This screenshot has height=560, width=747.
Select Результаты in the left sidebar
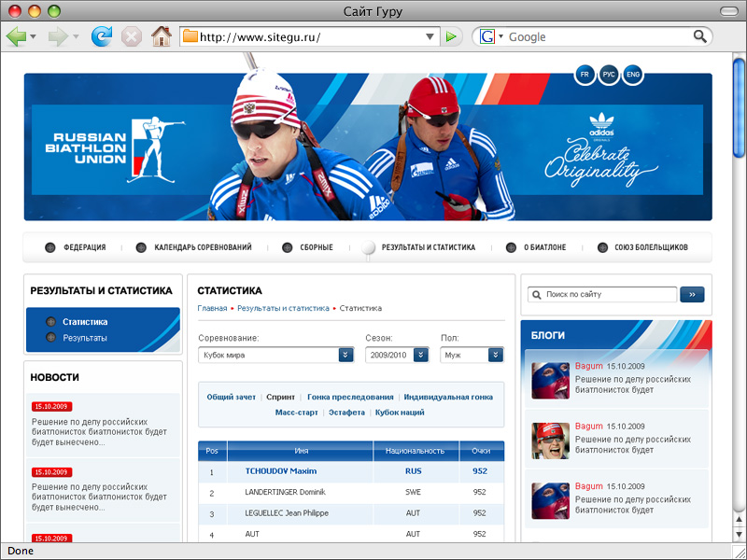[85, 338]
